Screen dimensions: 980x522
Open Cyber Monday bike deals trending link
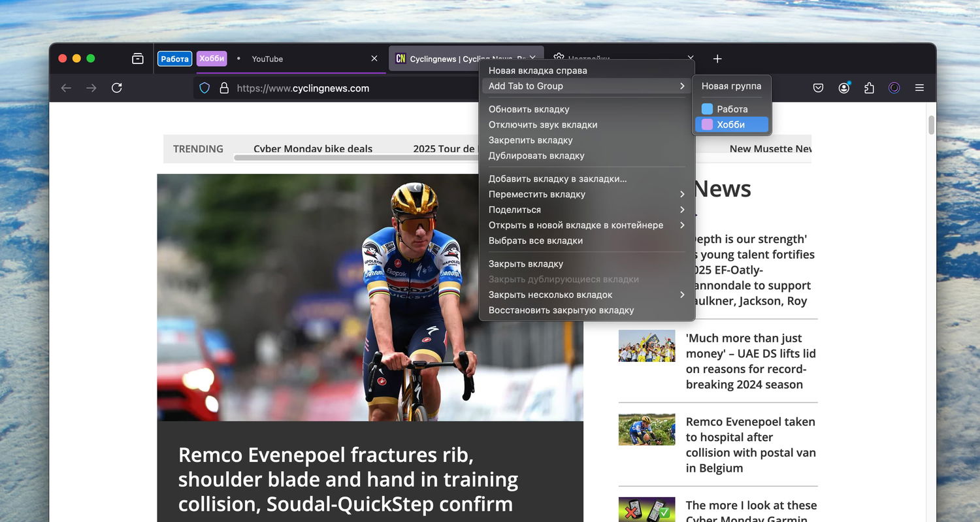pos(313,148)
